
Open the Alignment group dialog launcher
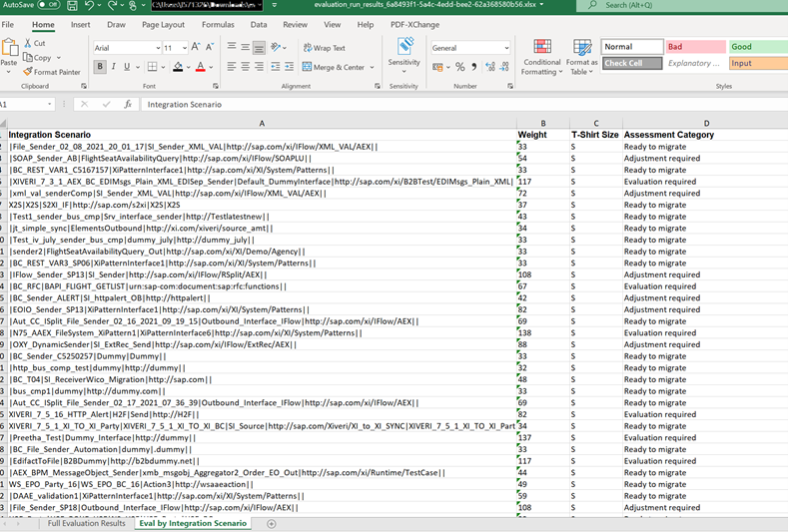pyautogui.click(x=378, y=86)
